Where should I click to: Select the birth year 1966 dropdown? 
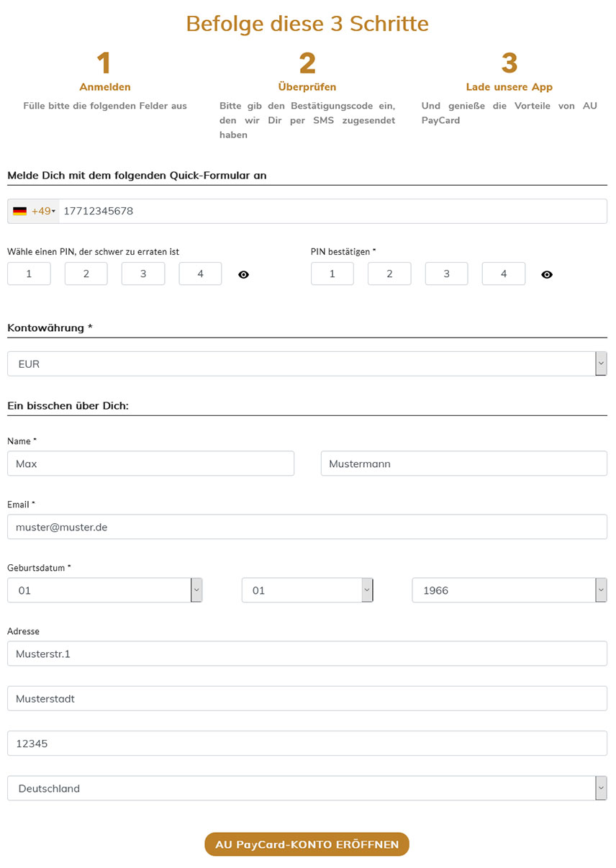tap(509, 590)
